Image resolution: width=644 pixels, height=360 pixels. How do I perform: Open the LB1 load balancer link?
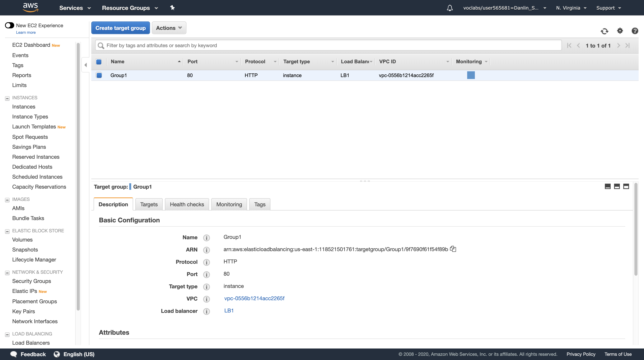coord(229,311)
